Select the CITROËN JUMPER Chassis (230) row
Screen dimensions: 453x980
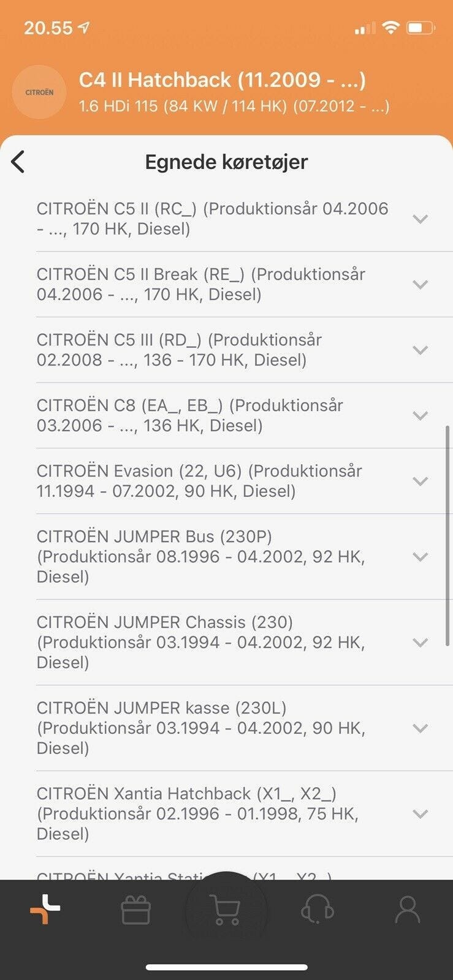[202, 642]
